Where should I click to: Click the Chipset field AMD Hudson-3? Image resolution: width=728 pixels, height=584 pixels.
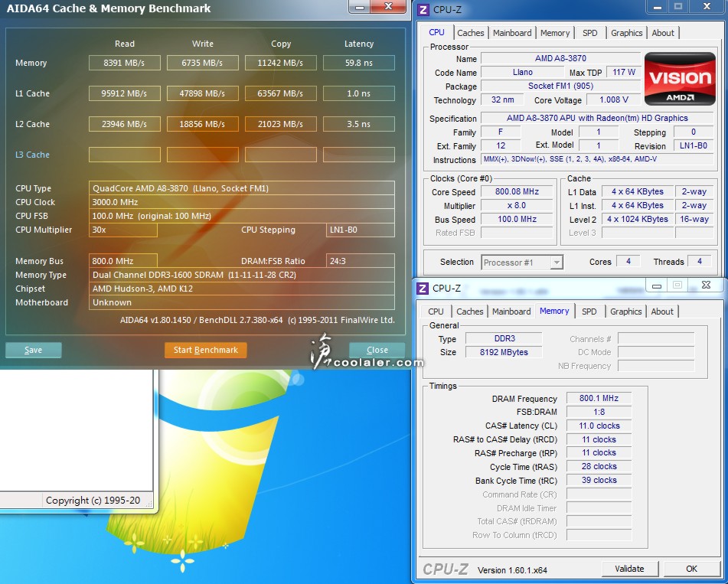tap(241, 289)
